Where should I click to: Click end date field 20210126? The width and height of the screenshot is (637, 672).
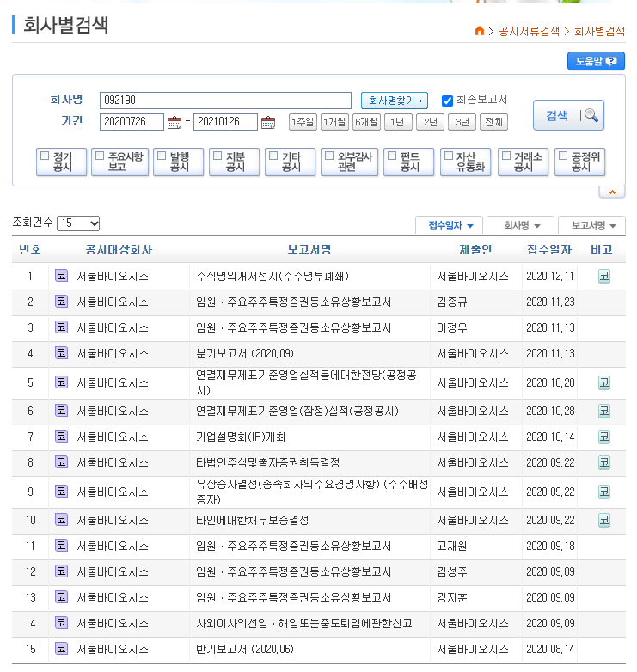tap(225, 122)
